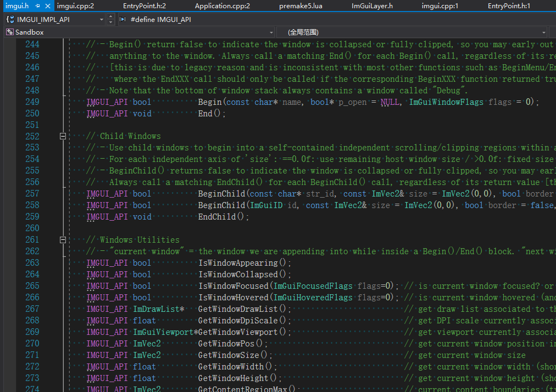Click the up stepper arrow beside the macro box

click(x=110, y=15)
